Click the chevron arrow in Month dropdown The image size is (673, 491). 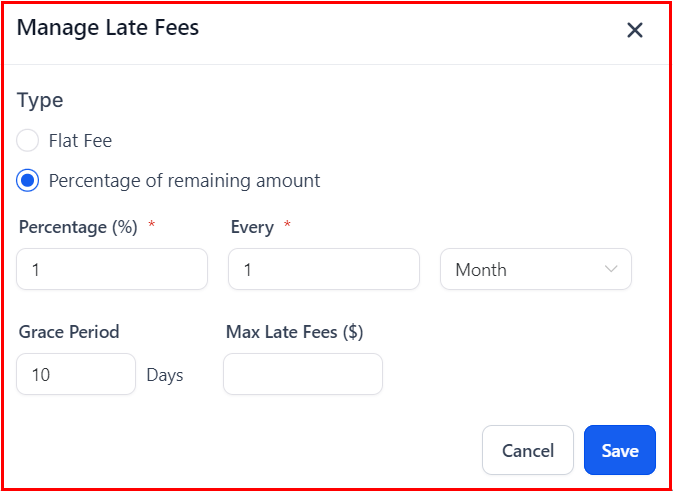[611, 269]
